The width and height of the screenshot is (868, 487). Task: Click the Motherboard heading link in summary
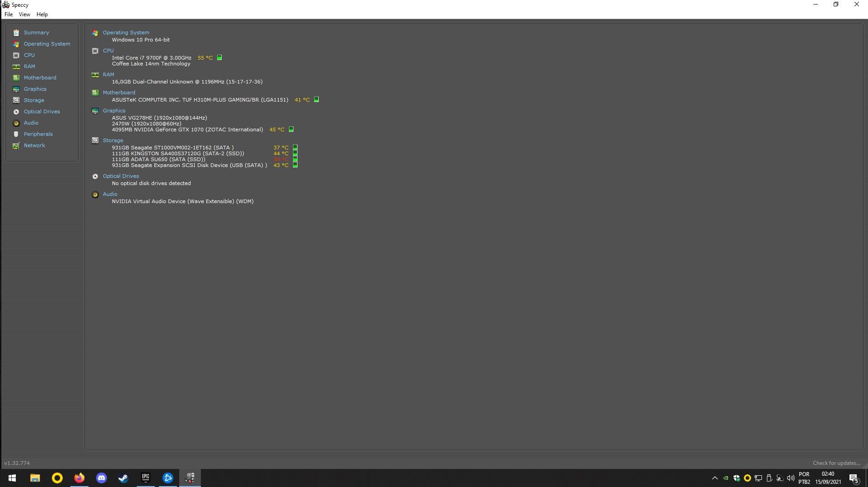tap(119, 93)
